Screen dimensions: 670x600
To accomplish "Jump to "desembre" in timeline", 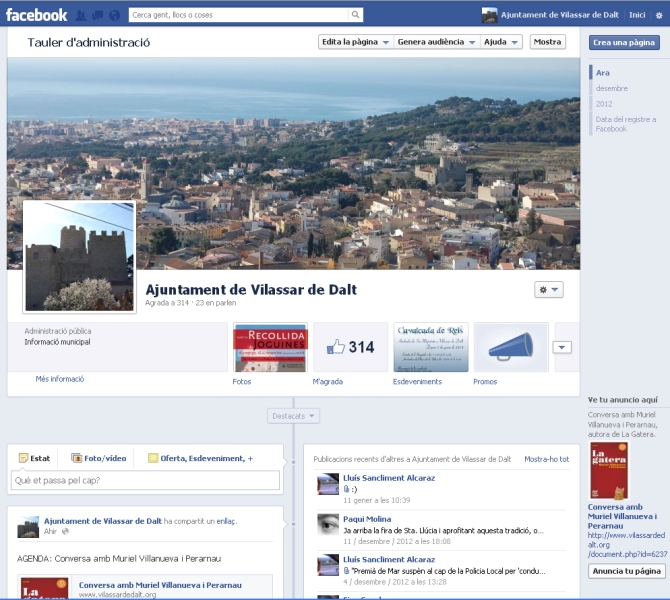I will pos(612,88).
